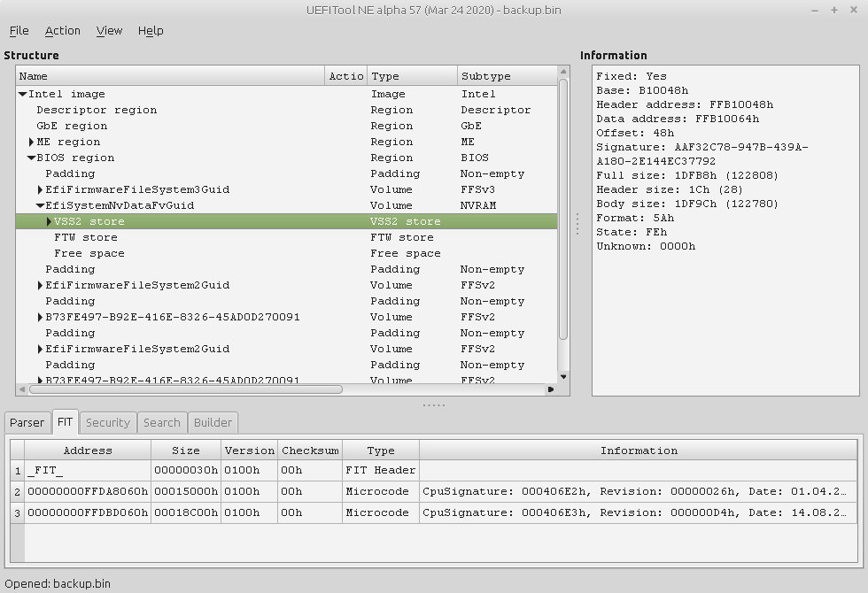This screenshot has width=868, height=593.
Task: Click the vertical scrollbar thumb in Structure
Action: pos(563,209)
